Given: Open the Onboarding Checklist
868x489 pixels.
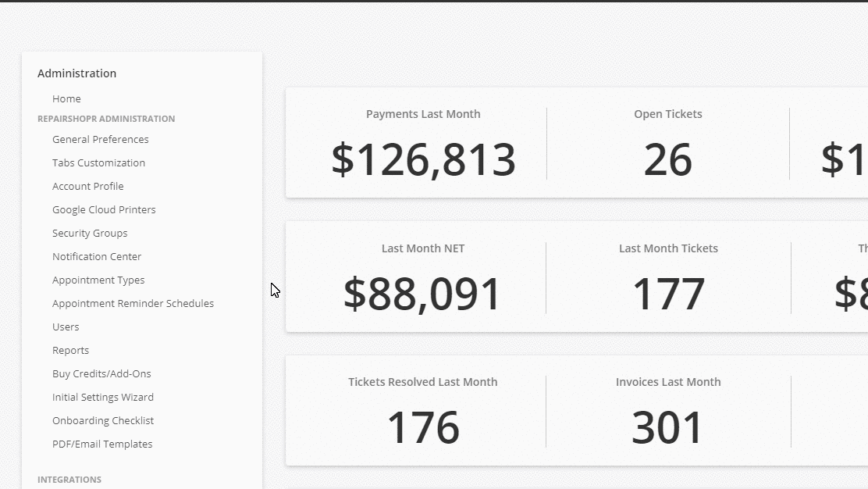Looking at the screenshot, I should pos(103,420).
